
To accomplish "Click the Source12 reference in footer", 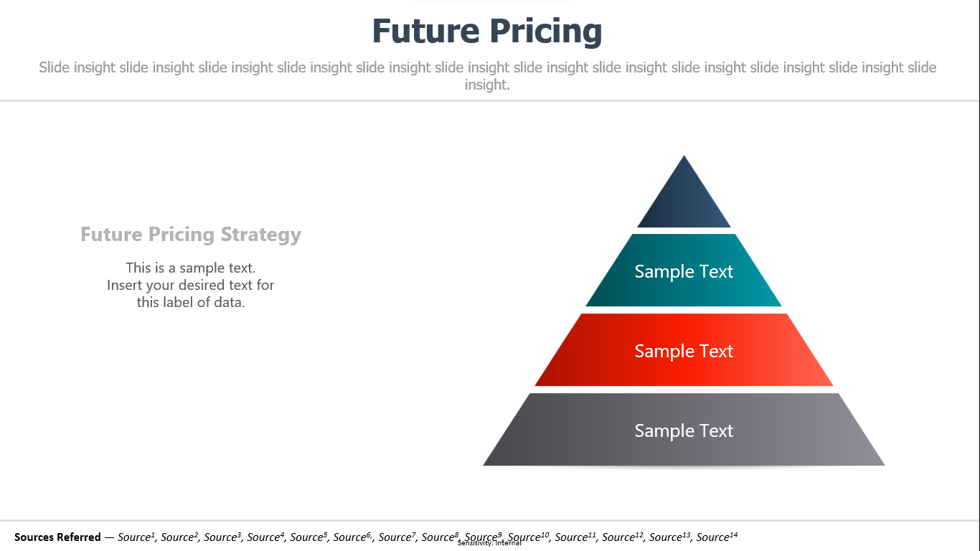I will pyautogui.click(x=623, y=537).
